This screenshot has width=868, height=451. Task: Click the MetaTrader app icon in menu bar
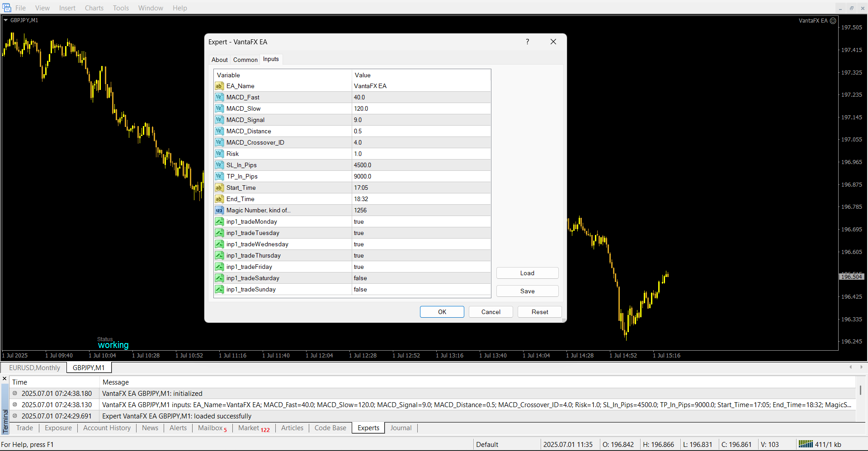coord(7,8)
